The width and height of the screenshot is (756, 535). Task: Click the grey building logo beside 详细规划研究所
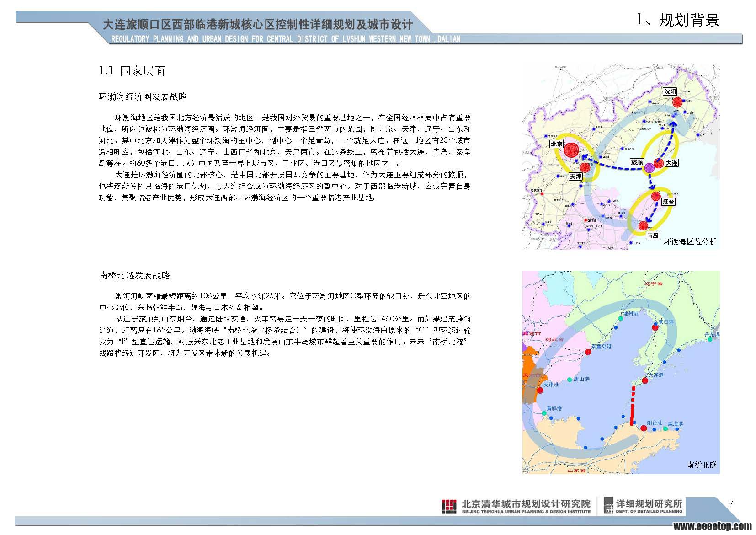pos(608,505)
